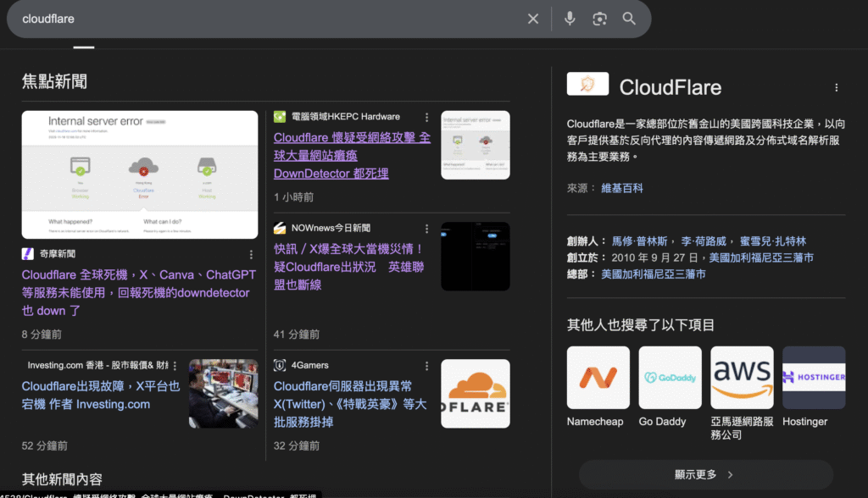Viewport: 868px width, 498px height.
Task: Open Google Lens image search icon
Action: 599,19
